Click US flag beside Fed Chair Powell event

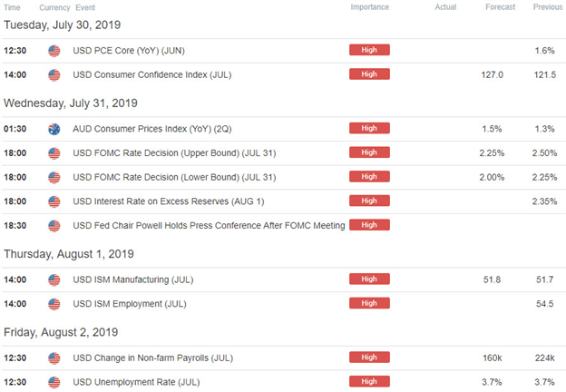click(54, 226)
